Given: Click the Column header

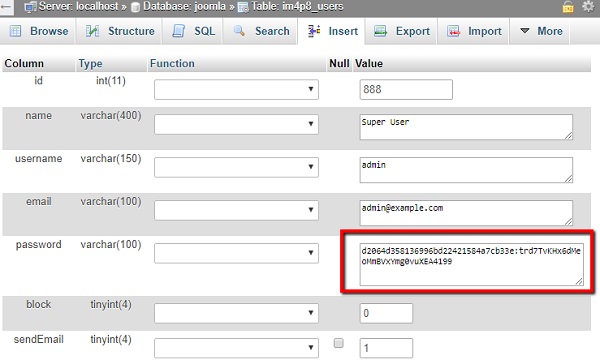Looking at the screenshot, I should tap(24, 63).
